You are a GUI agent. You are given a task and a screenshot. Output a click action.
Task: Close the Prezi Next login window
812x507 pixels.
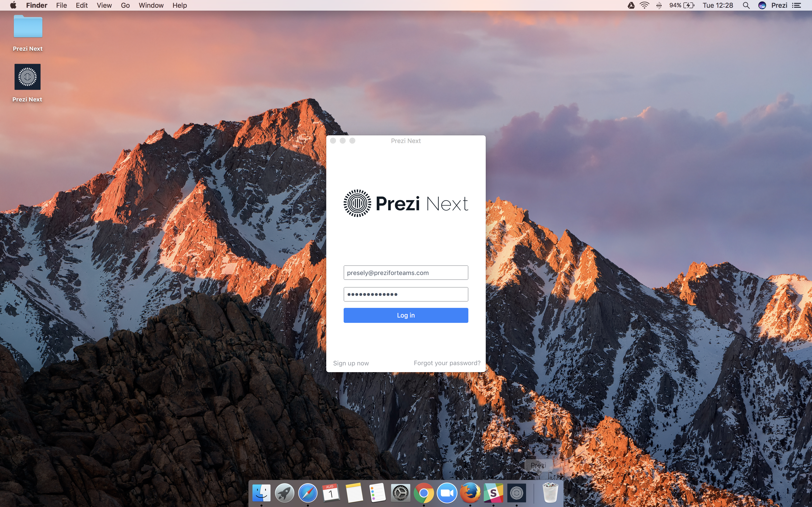coord(333,141)
